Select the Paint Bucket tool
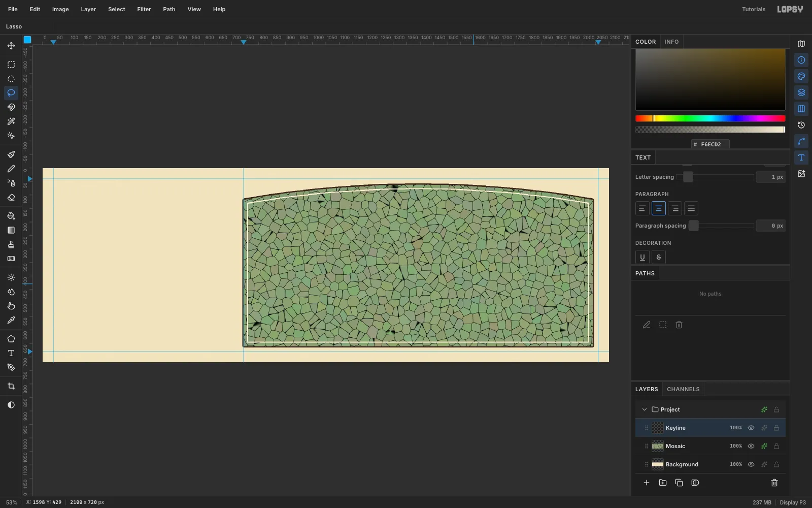This screenshot has width=812, height=508. point(11,216)
